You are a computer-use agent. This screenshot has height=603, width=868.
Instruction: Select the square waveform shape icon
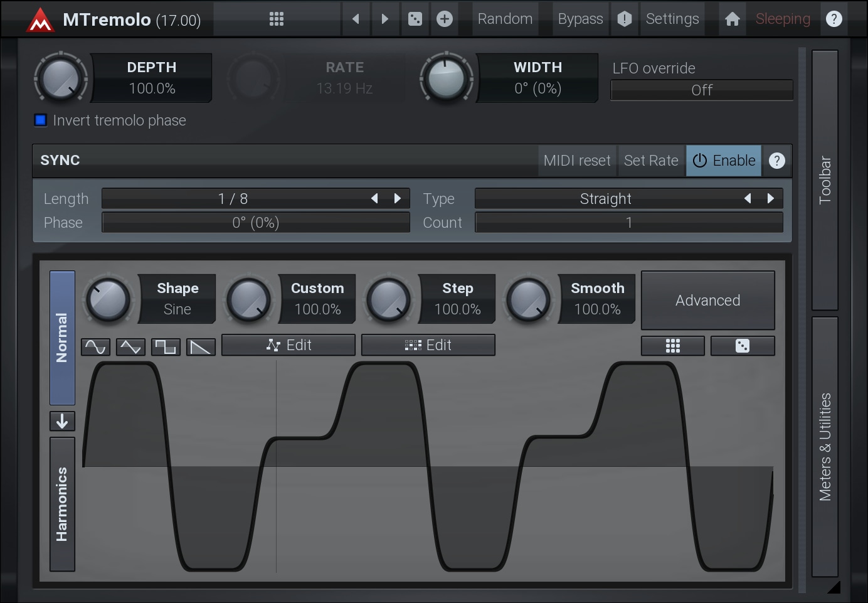(x=166, y=347)
